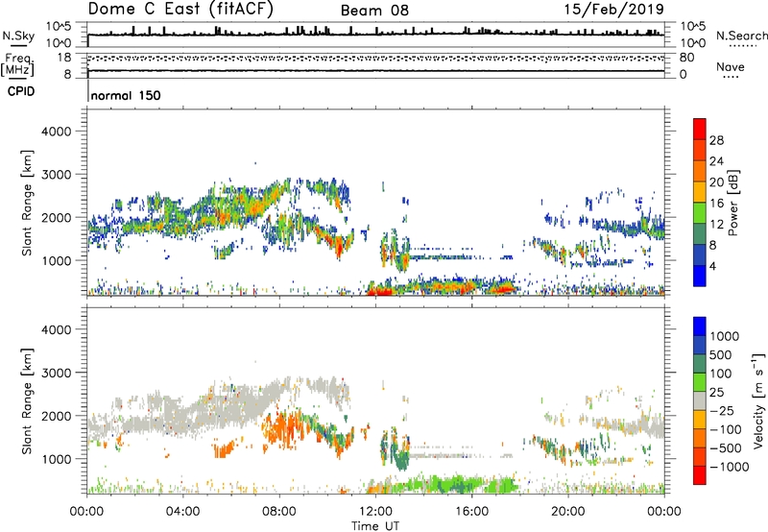The height and width of the screenshot is (532, 768).
Task: Click the "-1000" value on the Velocity color bar
Action: (730, 467)
